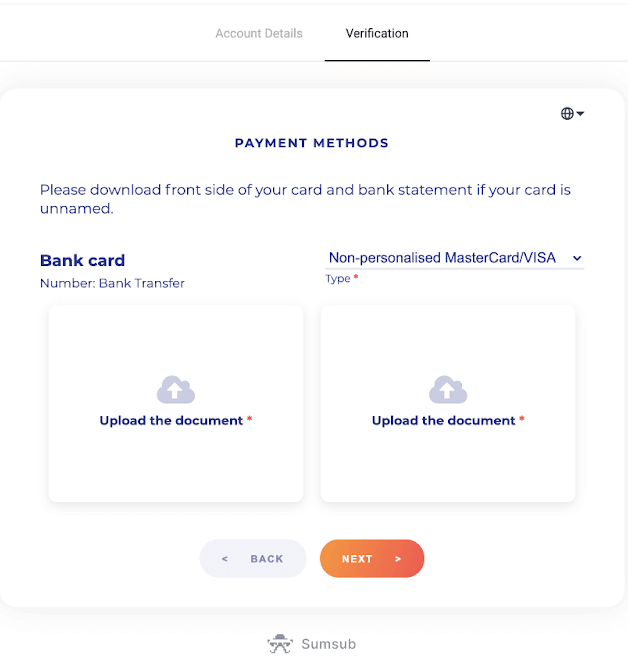Click the left upload cloud icon
The width and height of the screenshot is (628, 657).
tap(176, 389)
